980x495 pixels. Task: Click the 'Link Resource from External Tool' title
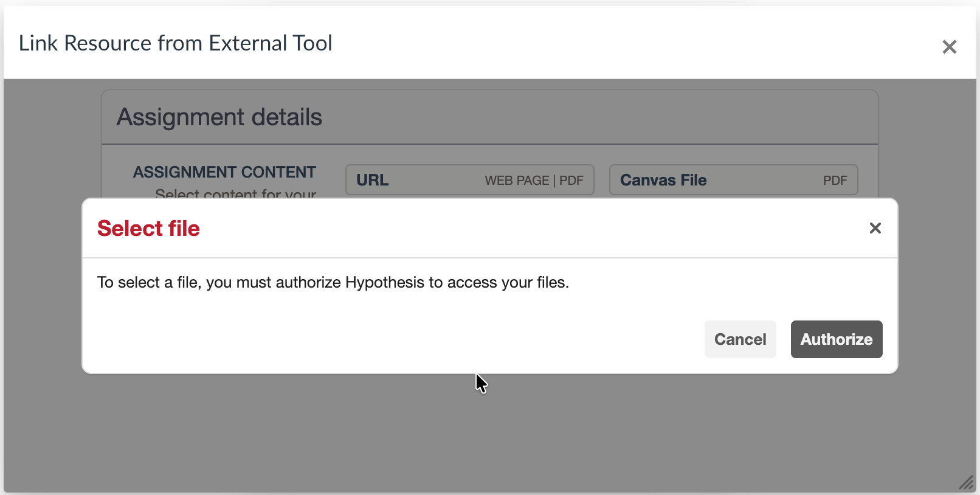[x=175, y=43]
